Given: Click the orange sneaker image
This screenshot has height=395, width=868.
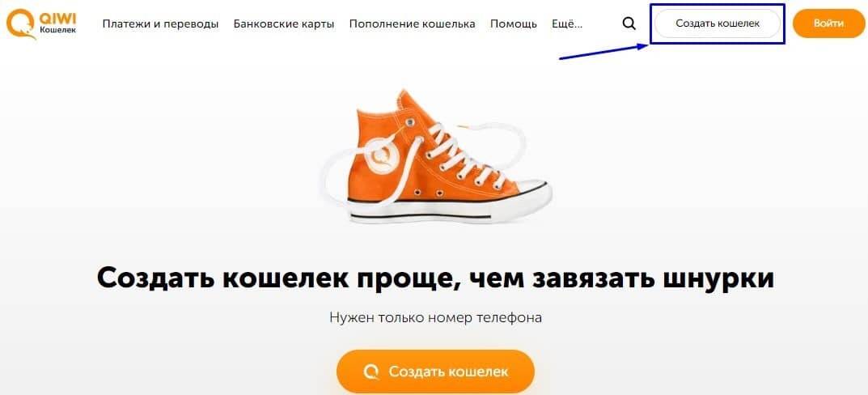Looking at the screenshot, I should [436, 155].
